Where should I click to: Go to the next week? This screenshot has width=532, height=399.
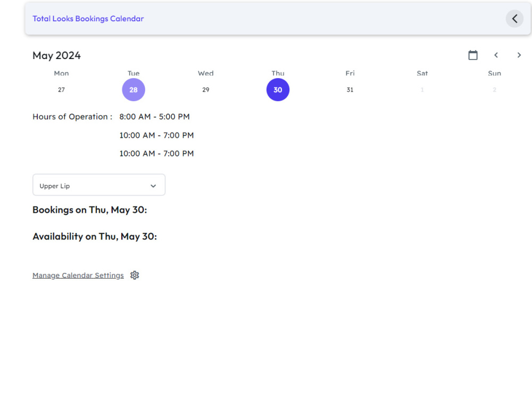(519, 55)
